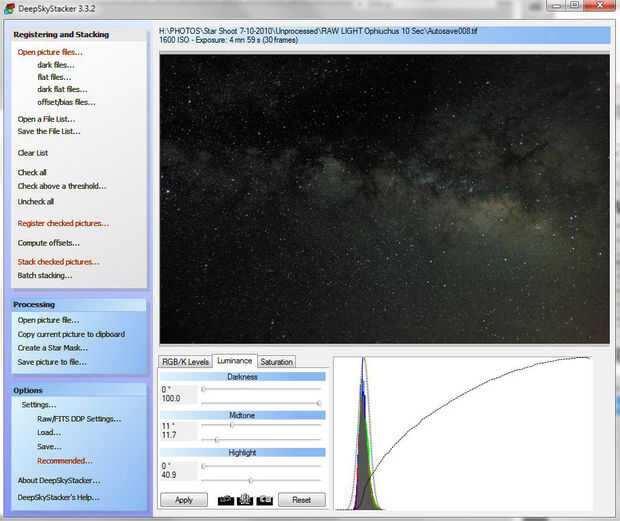Click the lower Highlight slider handle
The height and width of the screenshot is (521, 620).
[x=250, y=480]
